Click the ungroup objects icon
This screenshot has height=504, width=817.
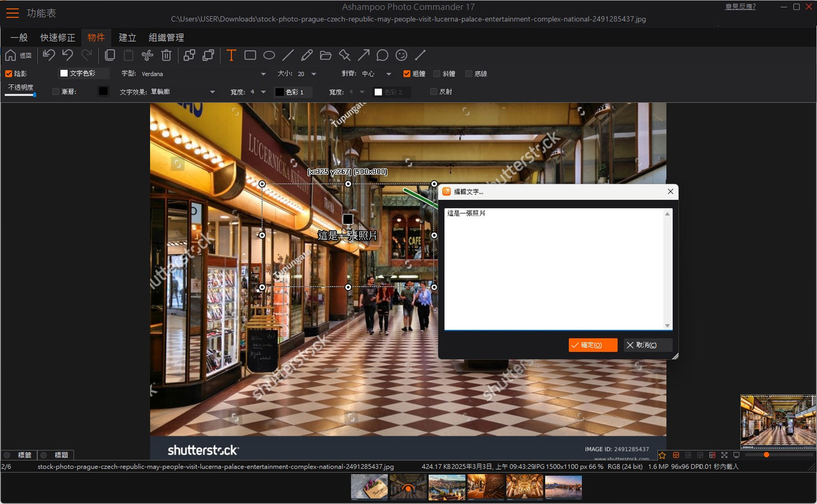point(208,56)
